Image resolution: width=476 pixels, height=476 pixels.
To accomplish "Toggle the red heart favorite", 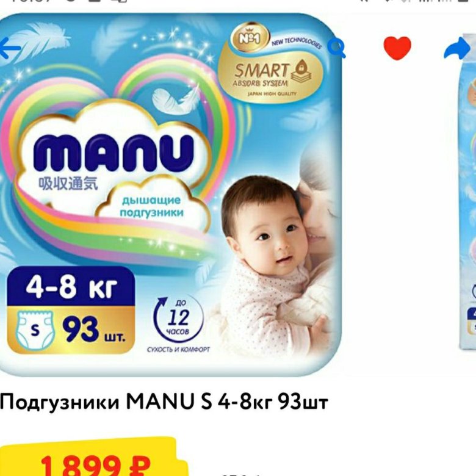I will pos(397,48).
